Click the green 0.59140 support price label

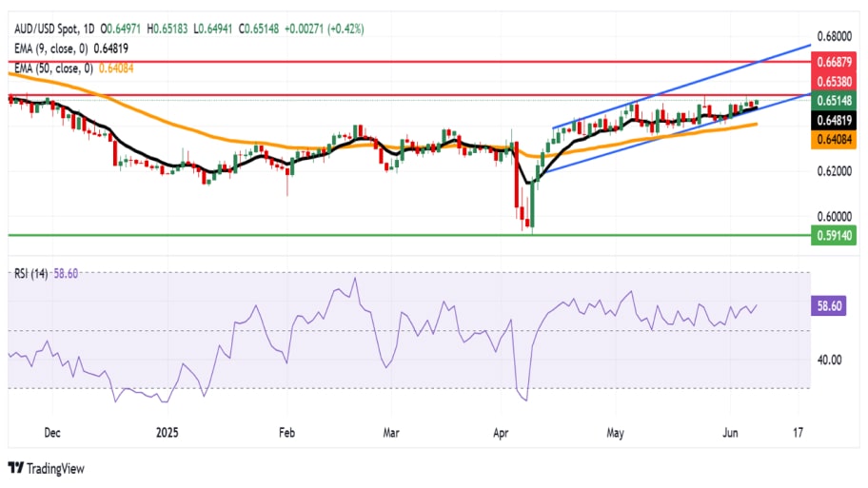pos(834,236)
